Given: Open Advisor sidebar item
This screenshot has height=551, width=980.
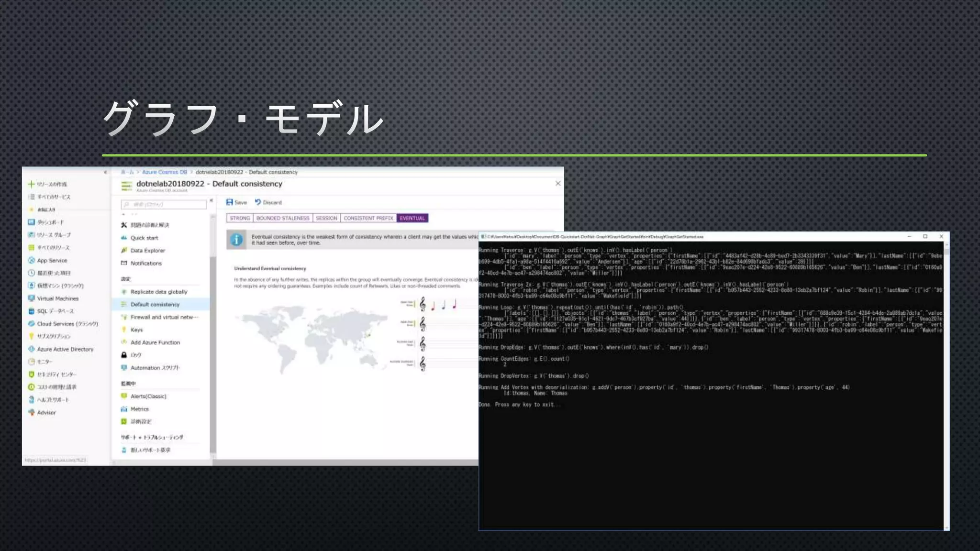Looking at the screenshot, I should click(46, 412).
